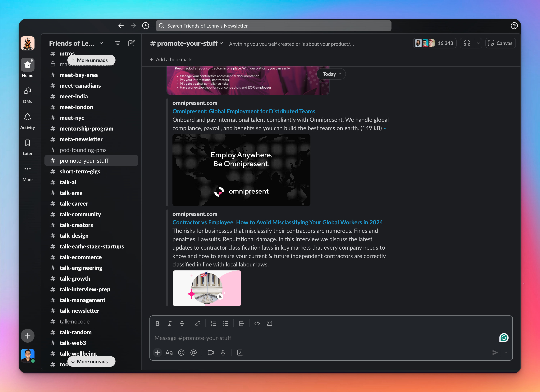Viewport: 540px width, 392px height.
Task: Open Later saved items
Action: [28, 147]
